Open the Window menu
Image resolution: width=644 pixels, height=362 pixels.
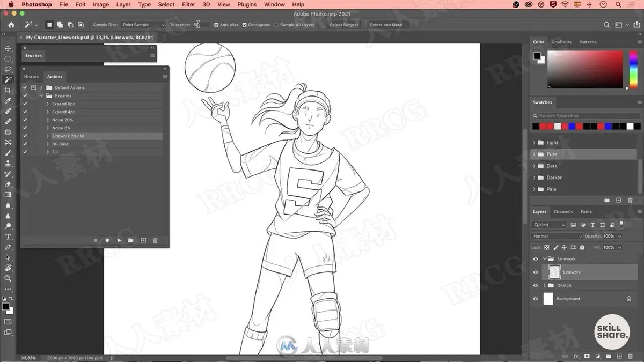tap(274, 4)
